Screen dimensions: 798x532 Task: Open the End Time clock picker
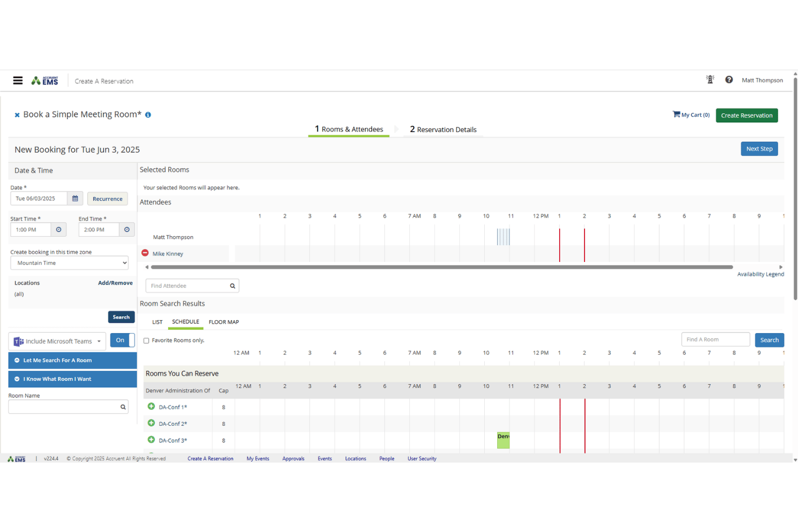[x=127, y=230]
